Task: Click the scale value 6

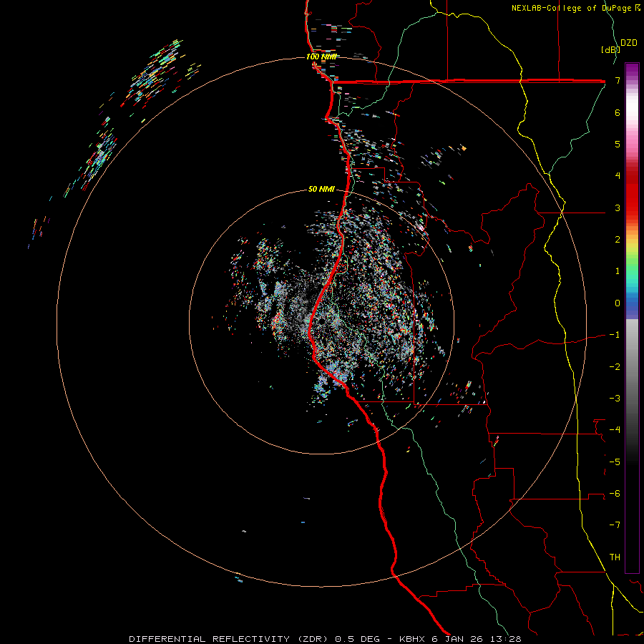Action: 618,112
